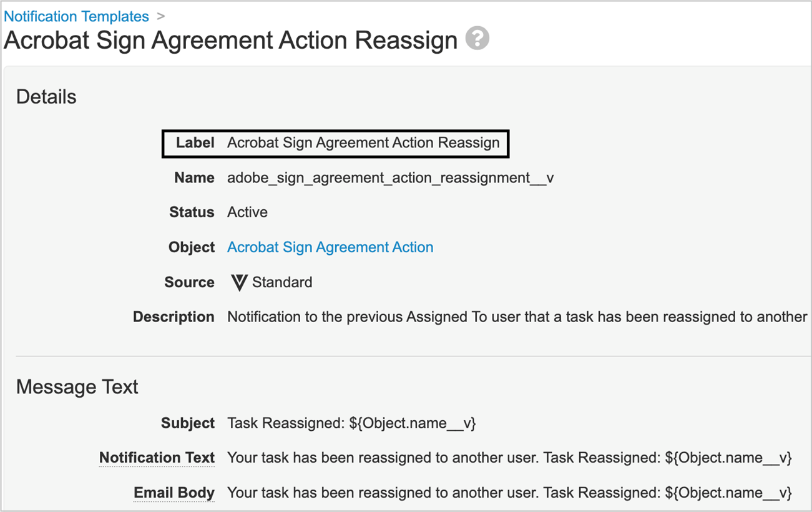The image size is (812, 512).
Task: Click the Email Body message value
Action: (509, 493)
